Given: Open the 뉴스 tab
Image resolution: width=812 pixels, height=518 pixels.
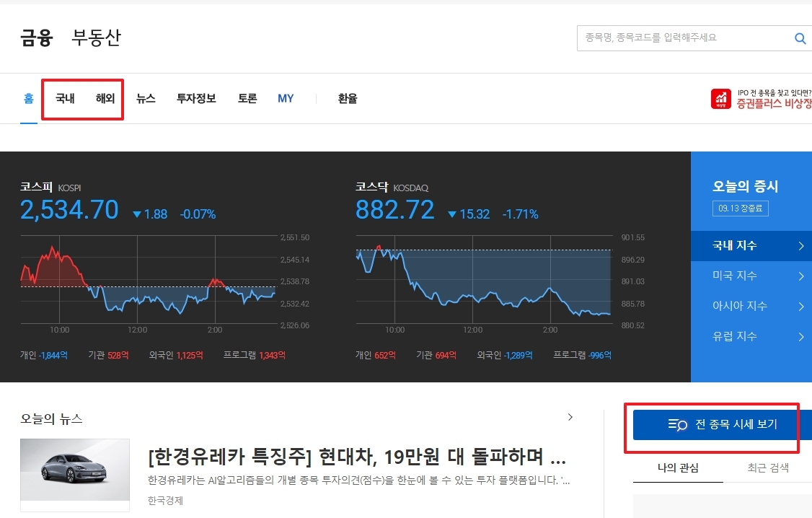Looking at the screenshot, I should [x=146, y=99].
